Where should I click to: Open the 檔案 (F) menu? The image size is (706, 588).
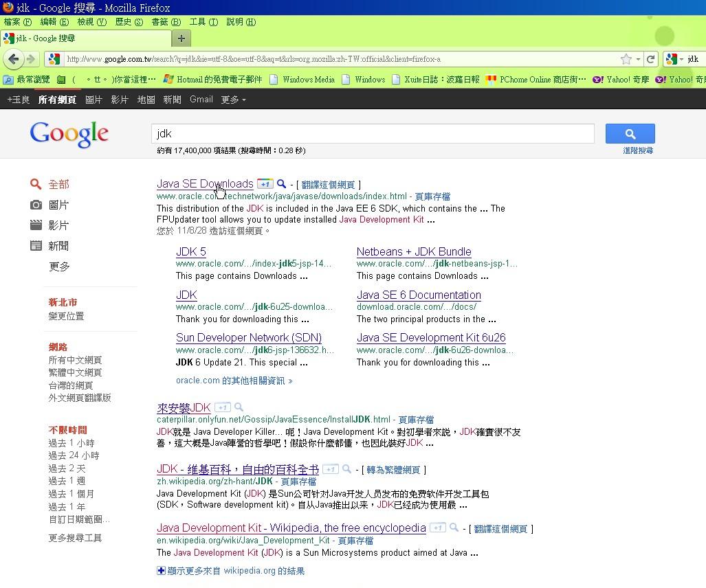18,22
